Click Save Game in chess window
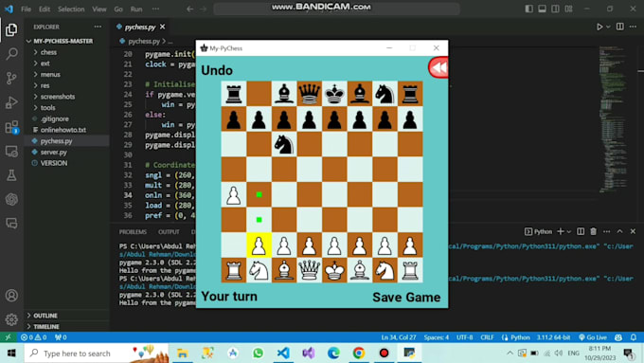Image resolution: width=644 pixels, height=363 pixels. coord(406,298)
